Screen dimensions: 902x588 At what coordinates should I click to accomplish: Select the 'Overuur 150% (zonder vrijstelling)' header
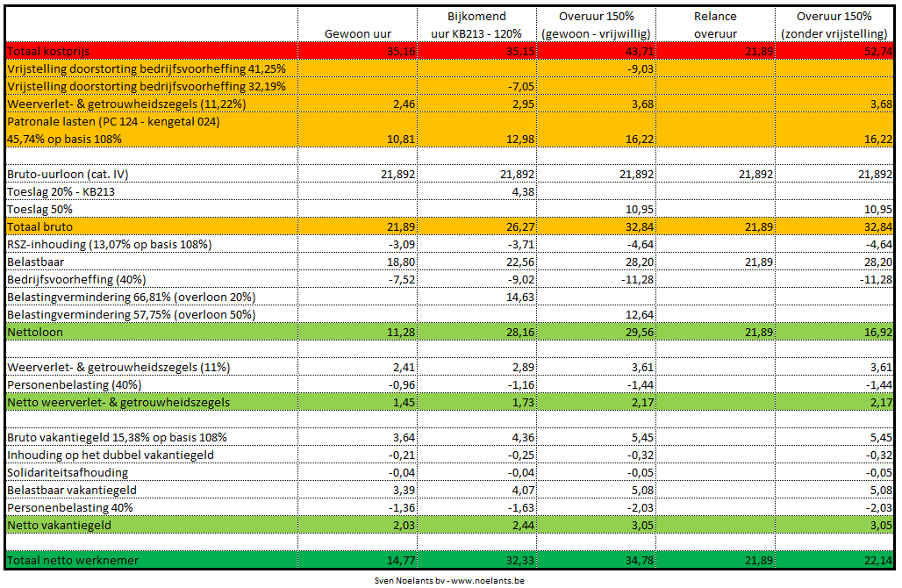(x=834, y=25)
